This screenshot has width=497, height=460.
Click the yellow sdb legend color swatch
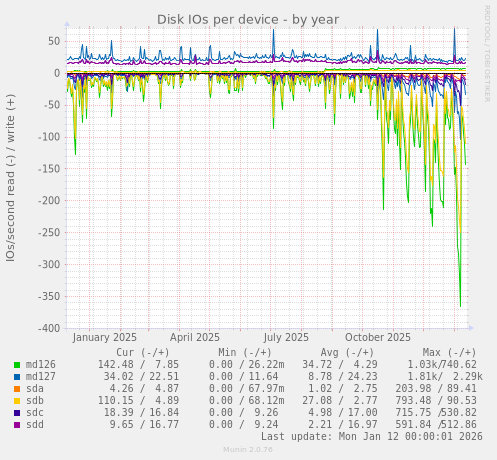point(17,401)
